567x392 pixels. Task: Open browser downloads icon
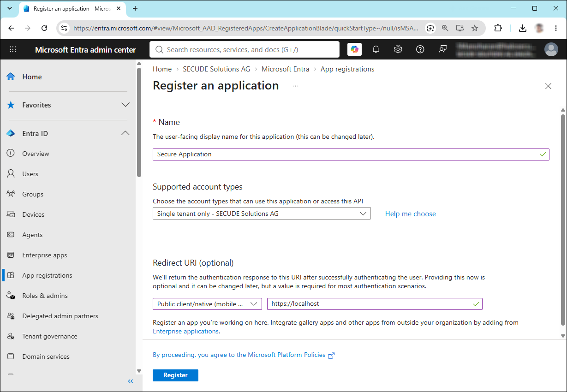(x=522, y=28)
